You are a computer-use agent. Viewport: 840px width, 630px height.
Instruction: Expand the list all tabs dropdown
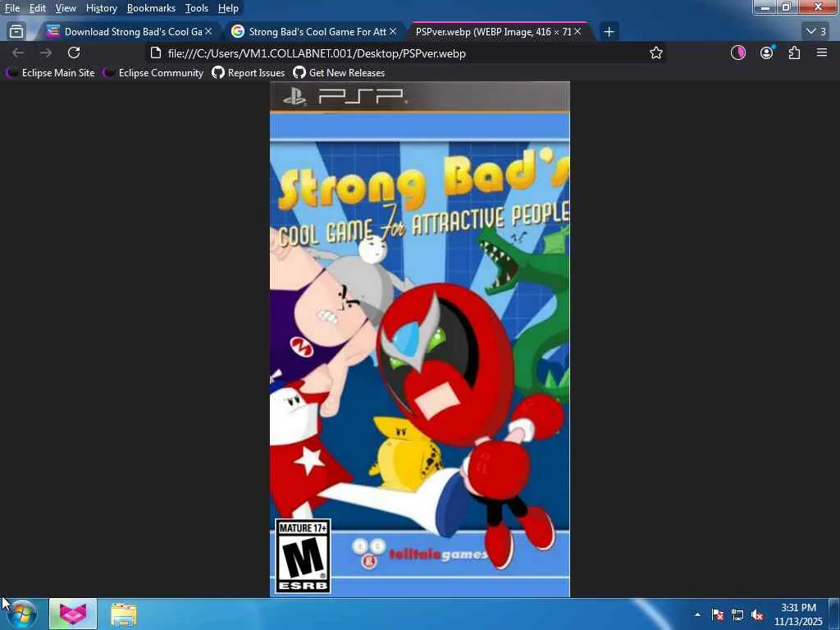coord(816,32)
